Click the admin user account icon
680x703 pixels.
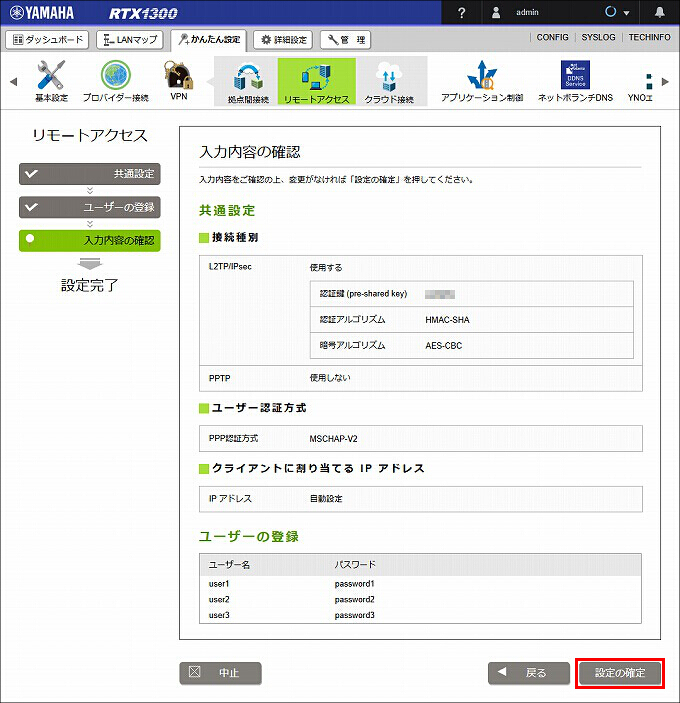pyautogui.click(x=496, y=12)
